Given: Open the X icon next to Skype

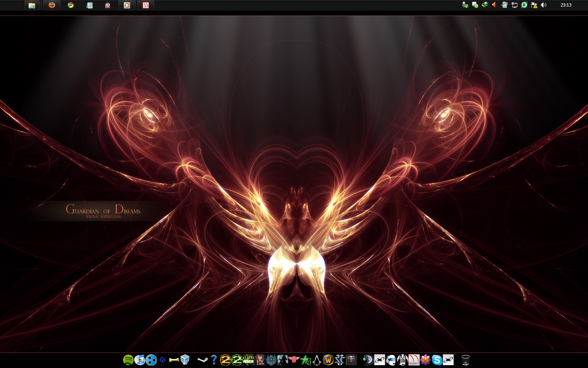Looking at the screenshot, I should 448,360.
